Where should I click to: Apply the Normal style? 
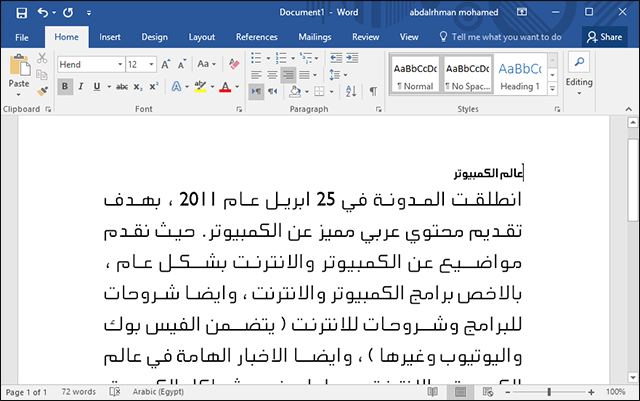tap(415, 74)
